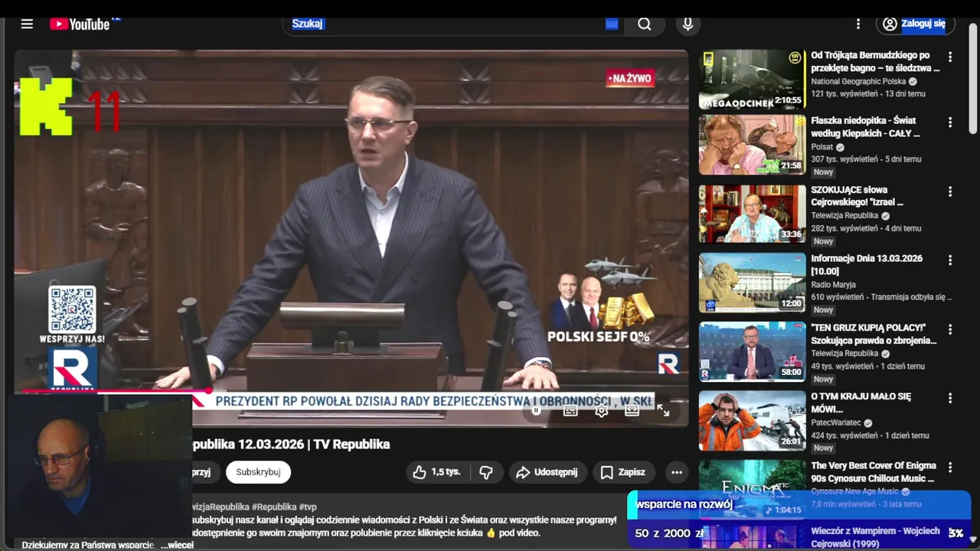The height and width of the screenshot is (551, 980).
Task: Open options for the TEN GRUZ KUPIĄ POLACY video
Action: click(950, 329)
